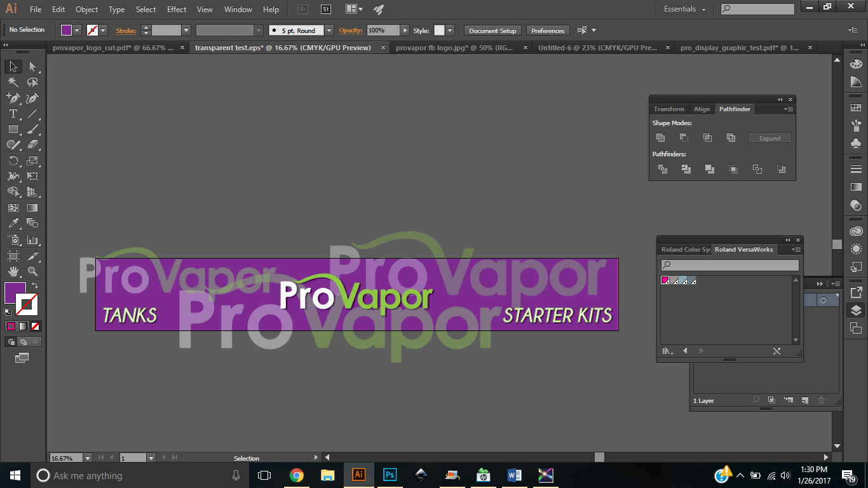Switch to the Transform panel tab
868x488 pixels.
669,109
